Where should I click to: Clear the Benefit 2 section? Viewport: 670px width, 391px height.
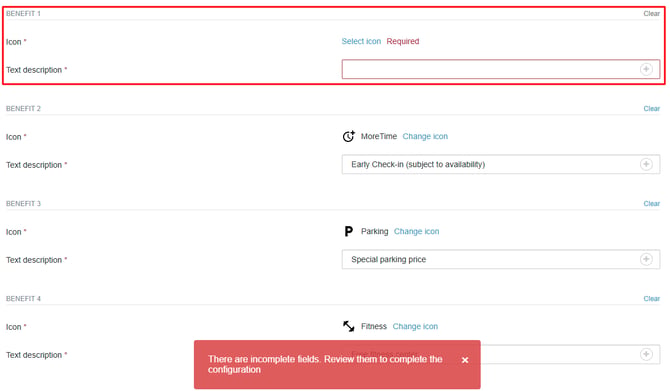point(652,109)
